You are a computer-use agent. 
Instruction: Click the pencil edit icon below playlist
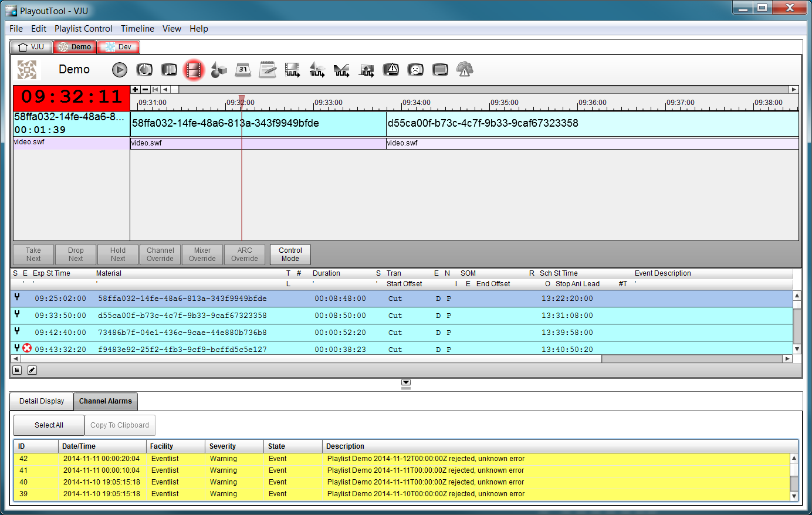point(32,370)
